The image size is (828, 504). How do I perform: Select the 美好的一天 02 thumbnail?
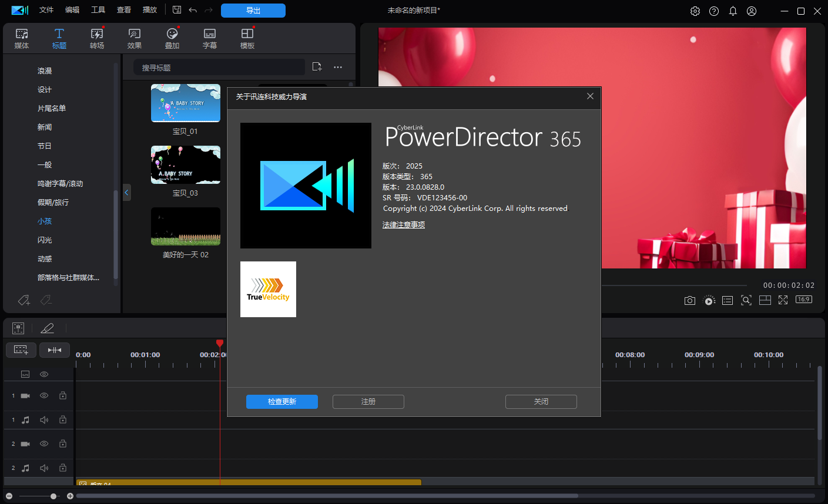[186, 226]
